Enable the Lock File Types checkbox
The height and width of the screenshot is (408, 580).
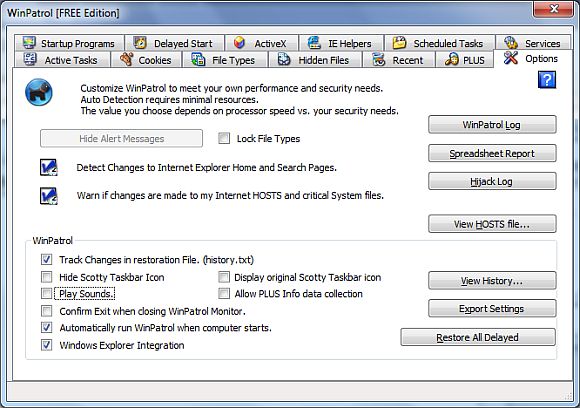(224, 138)
